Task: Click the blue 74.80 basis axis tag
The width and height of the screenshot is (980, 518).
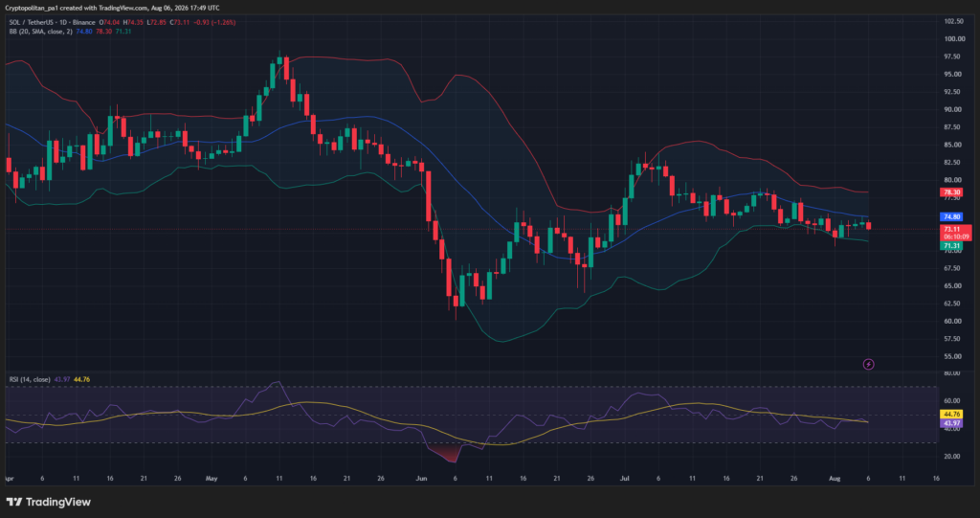Action: tap(951, 217)
